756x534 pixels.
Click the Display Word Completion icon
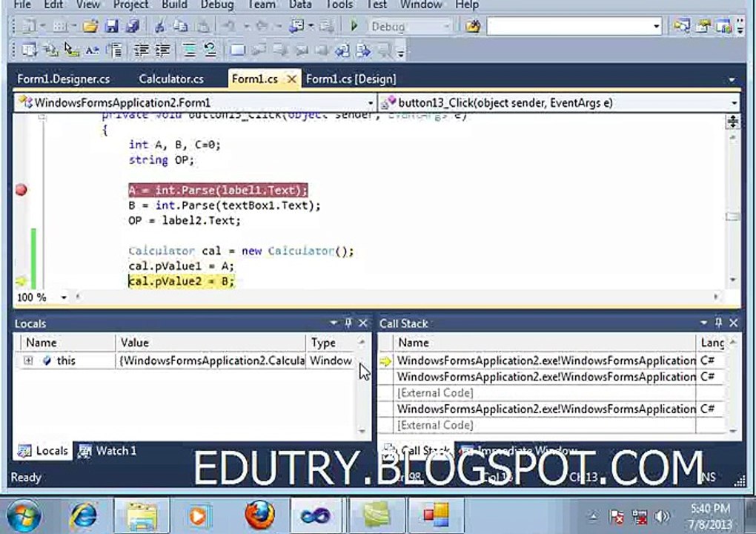pos(93,50)
